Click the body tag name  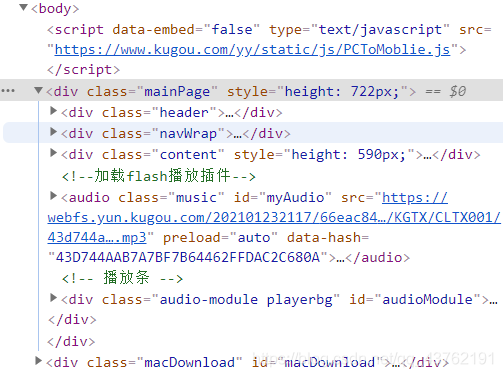pos(55,9)
